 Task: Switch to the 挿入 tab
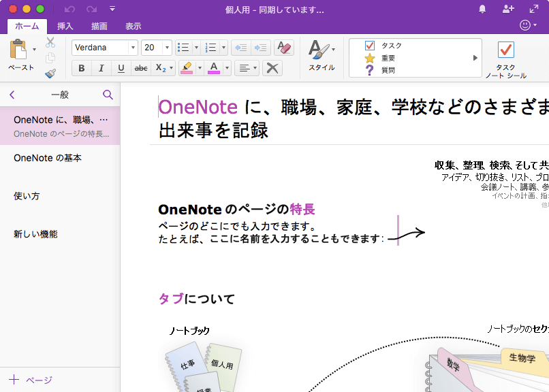pos(65,26)
